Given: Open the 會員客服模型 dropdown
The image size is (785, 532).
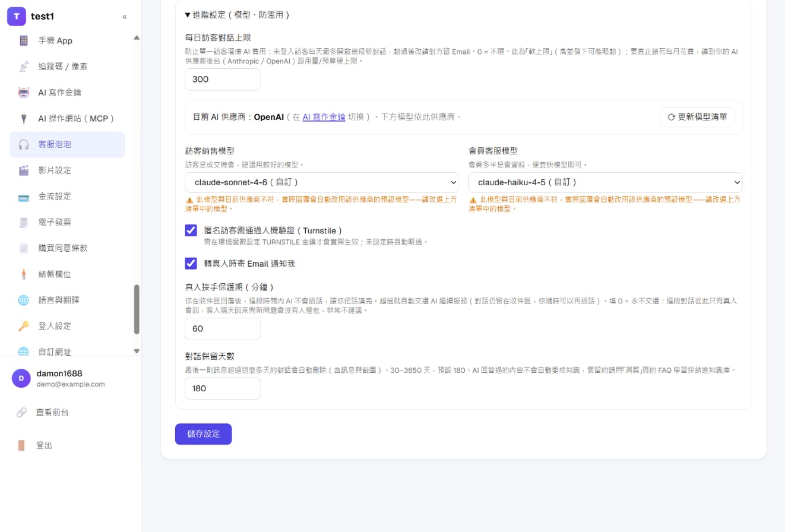Looking at the screenshot, I should coord(605,182).
